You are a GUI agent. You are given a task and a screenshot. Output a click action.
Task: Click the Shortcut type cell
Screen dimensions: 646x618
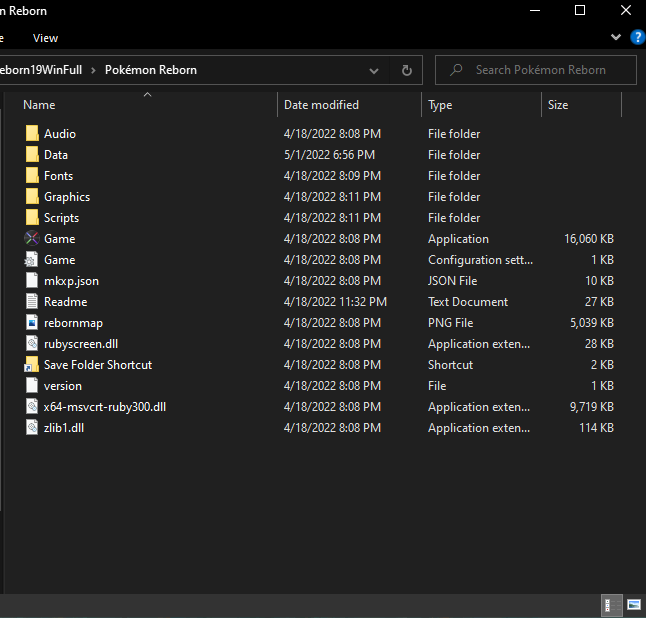(450, 365)
